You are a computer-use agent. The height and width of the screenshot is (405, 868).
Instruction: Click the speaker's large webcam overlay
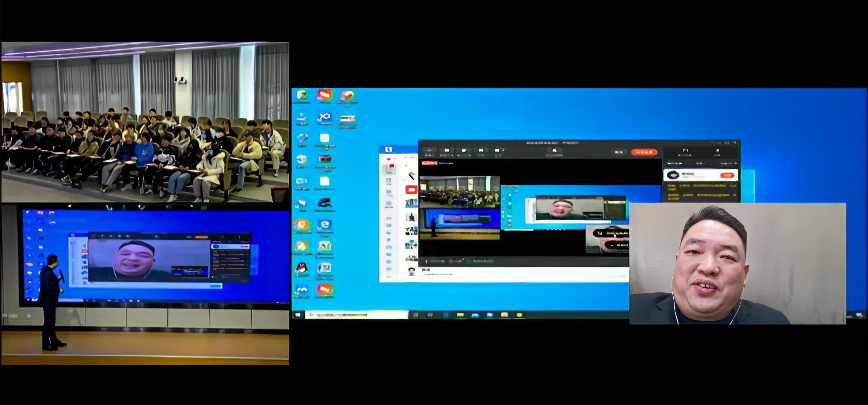pos(737,263)
